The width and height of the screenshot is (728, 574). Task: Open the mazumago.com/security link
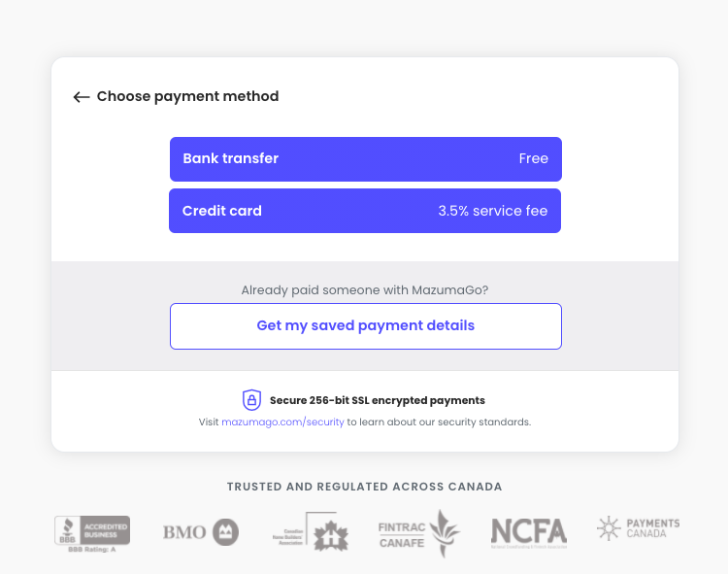[x=282, y=422]
